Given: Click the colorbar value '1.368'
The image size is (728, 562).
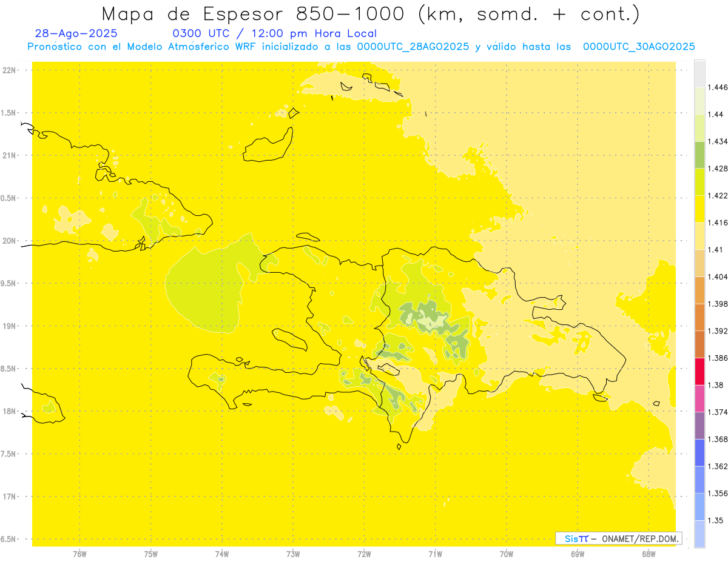Looking at the screenshot, I should (x=718, y=439).
